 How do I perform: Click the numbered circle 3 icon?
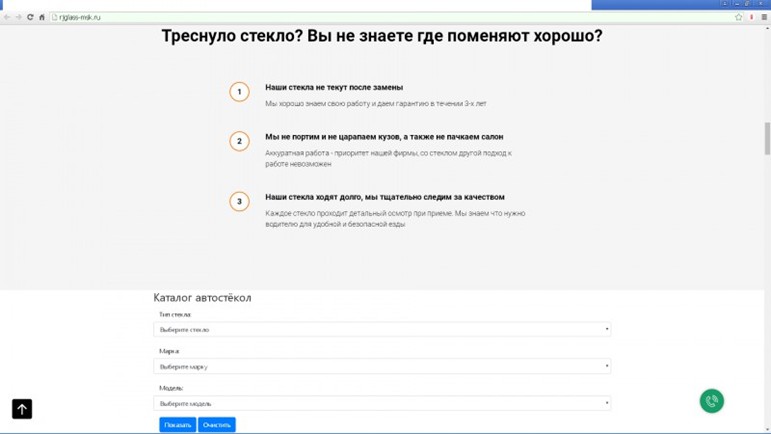pos(239,202)
